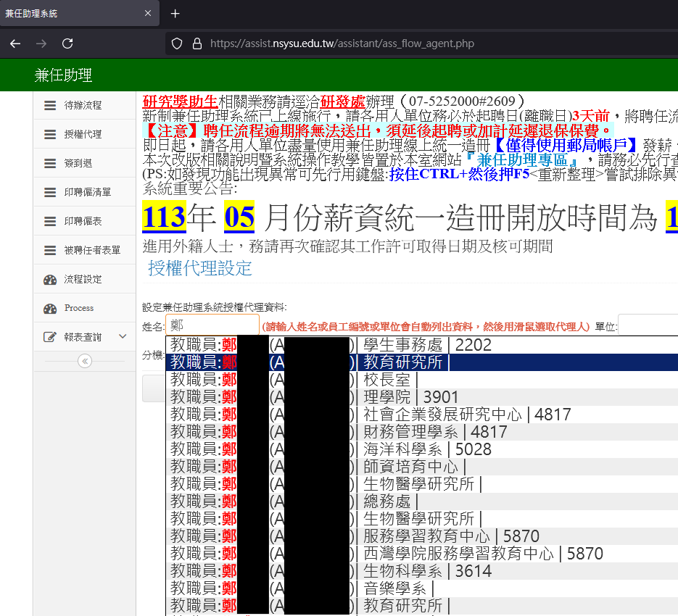This screenshot has width=678, height=616.
Task: Select the 師資培育中心 suggestion
Action: 422,467
